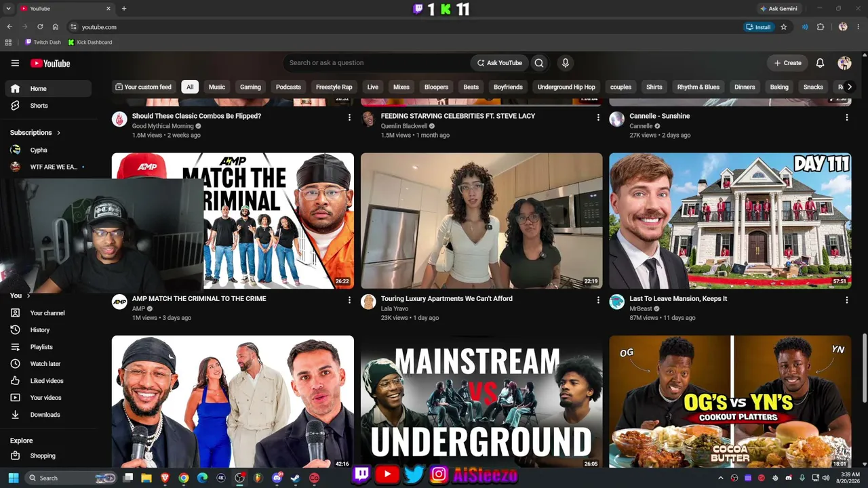Click the search magnifier button

pyautogui.click(x=539, y=63)
